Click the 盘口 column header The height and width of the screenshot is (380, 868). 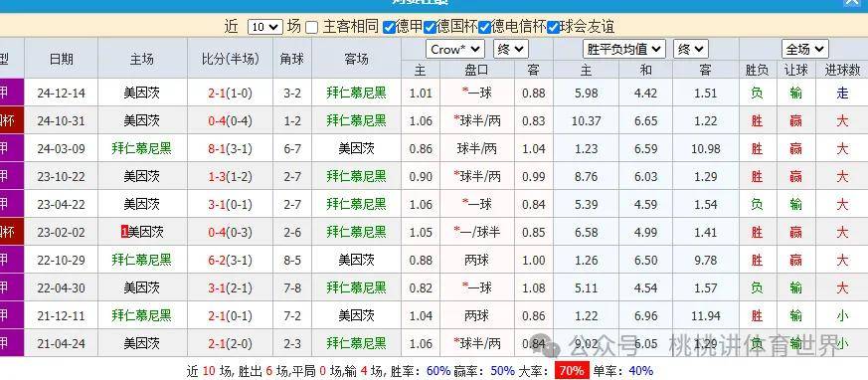pos(476,70)
